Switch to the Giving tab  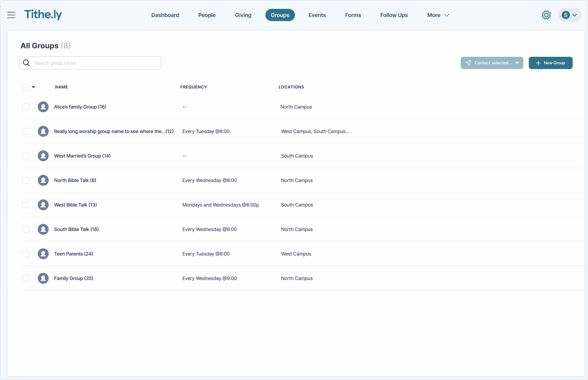[x=243, y=15]
